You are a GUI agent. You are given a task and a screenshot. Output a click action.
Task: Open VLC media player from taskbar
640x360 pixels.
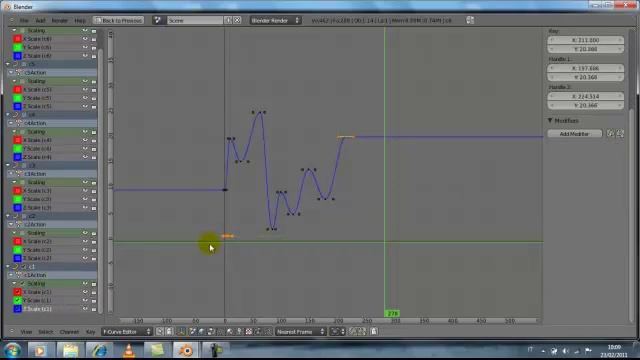[x=129, y=351]
